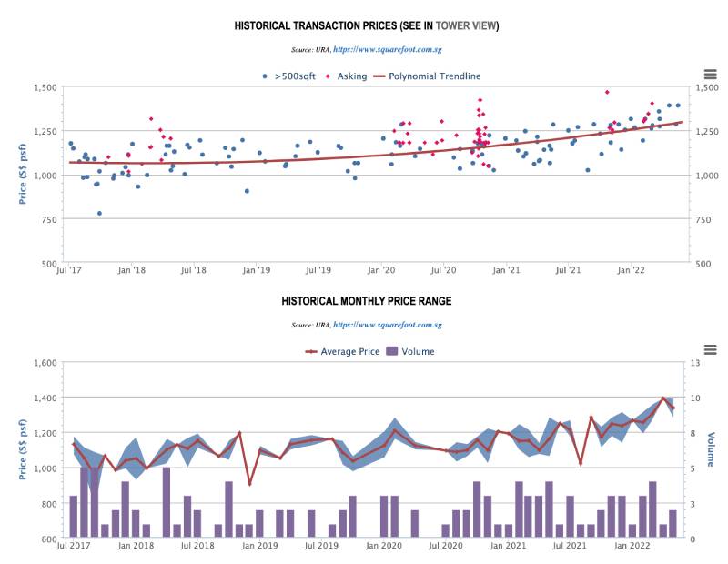Toggle the Polynomial Trendline legend item

(x=434, y=76)
